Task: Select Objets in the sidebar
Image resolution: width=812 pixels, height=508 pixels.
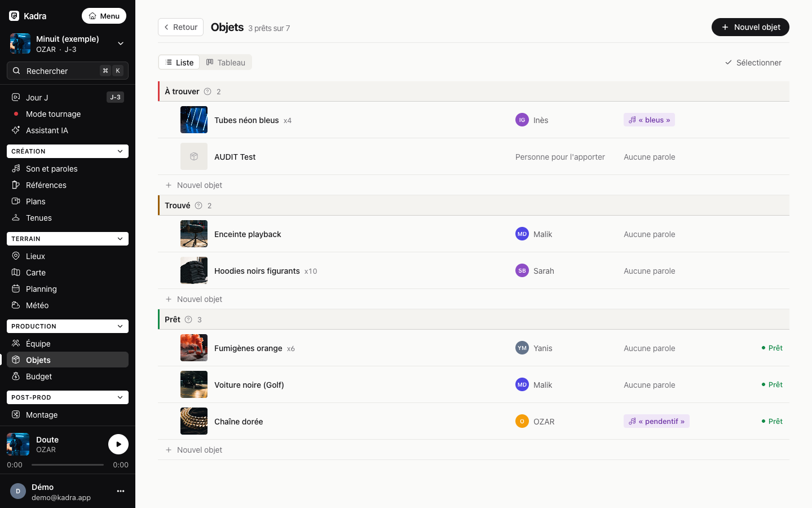Action: [x=68, y=360]
